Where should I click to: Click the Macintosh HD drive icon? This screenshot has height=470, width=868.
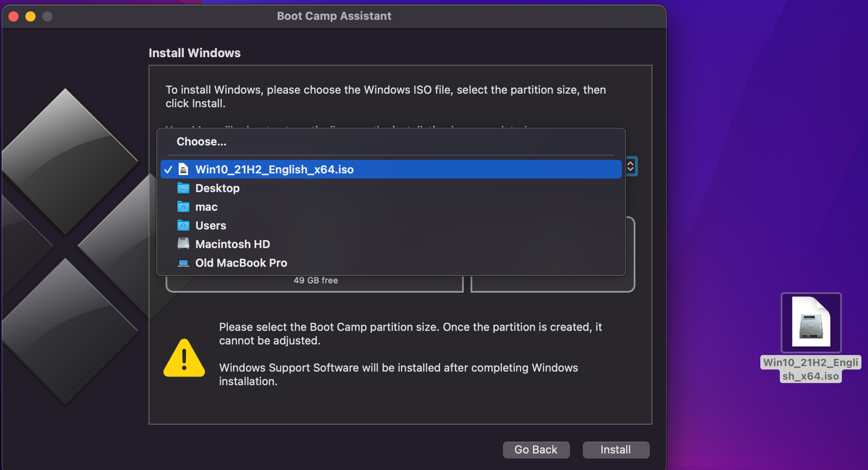[183, 244]
